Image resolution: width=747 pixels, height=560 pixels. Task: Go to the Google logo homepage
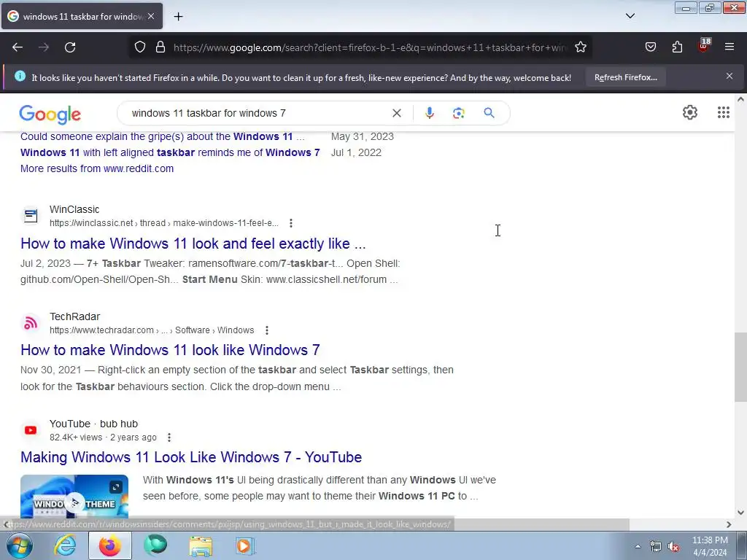coord(50,114)
